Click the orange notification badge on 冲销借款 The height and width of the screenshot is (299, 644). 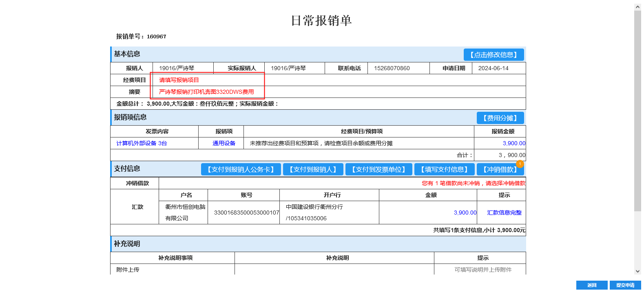pos(520,164)
